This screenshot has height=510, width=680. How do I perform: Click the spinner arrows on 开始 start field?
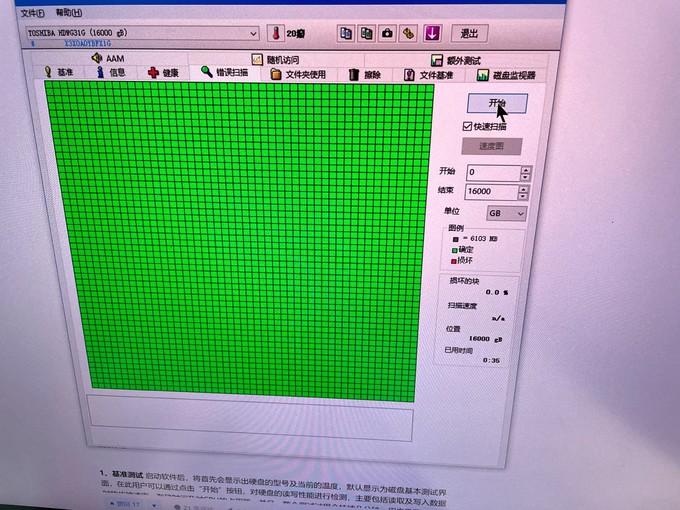[526, 173]
